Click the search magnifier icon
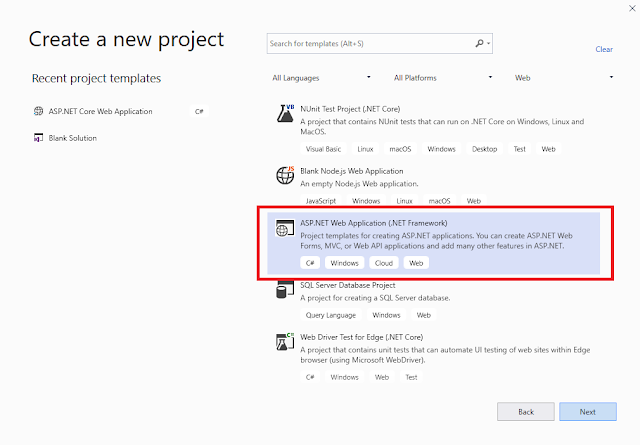Image resolution: width=640 pixels, height=445 pixels. (479, 43)
